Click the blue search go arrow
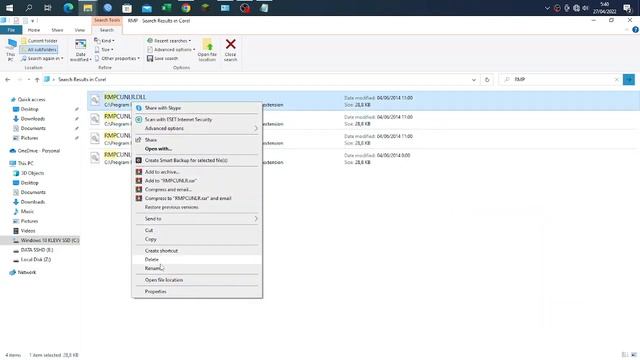This screenshot has width=640, height=360. tap(629, 80)
